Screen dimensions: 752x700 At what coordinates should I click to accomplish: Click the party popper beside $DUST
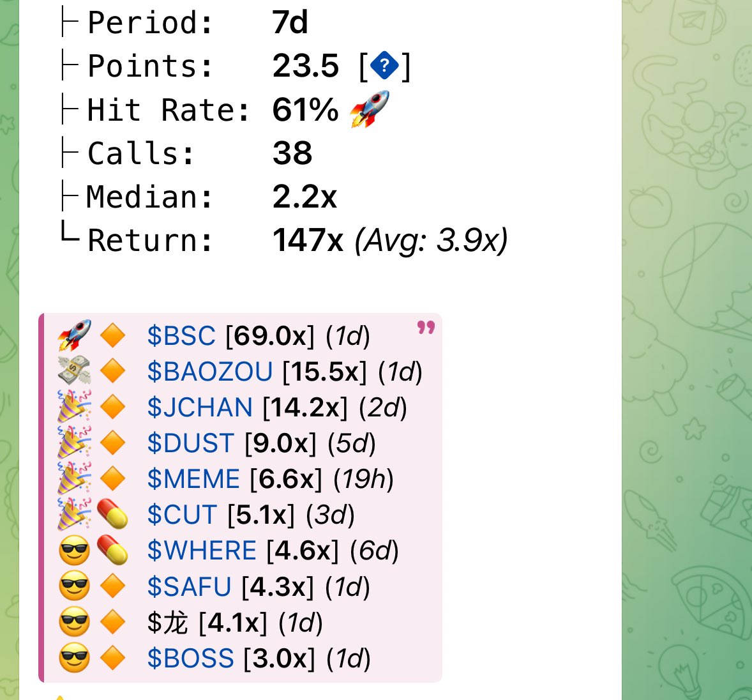tap(74, 443)
